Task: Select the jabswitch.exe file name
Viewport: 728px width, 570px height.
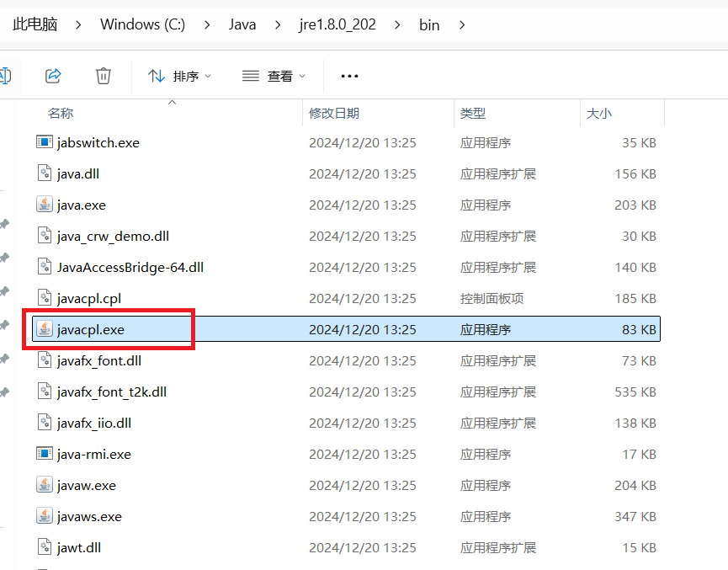Action: (x=98, y=142)
